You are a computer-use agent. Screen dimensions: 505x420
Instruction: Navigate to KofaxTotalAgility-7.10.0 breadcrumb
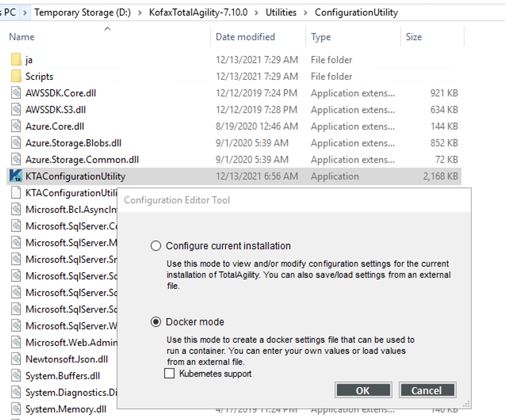pos(198,13)
